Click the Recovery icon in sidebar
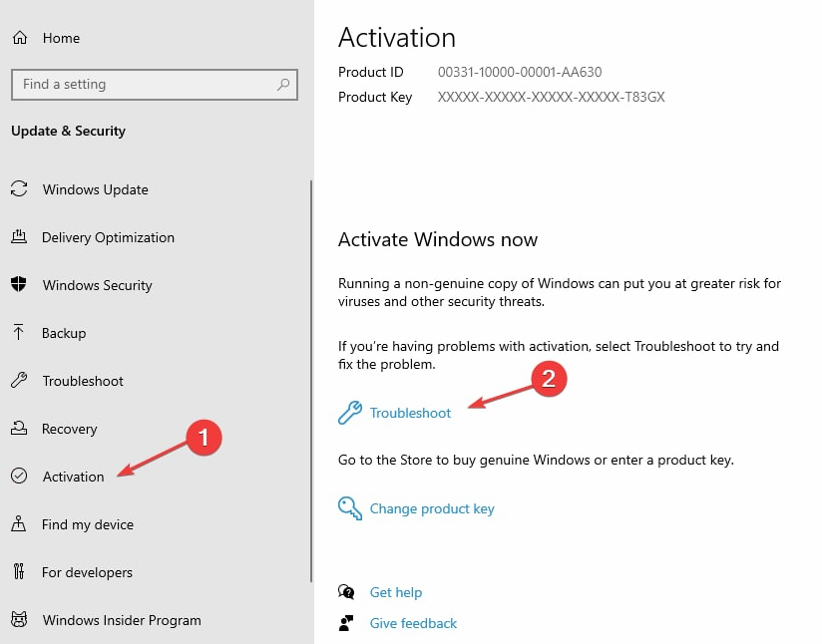Viewport: 822px width, 644px height. coord(19,429)
